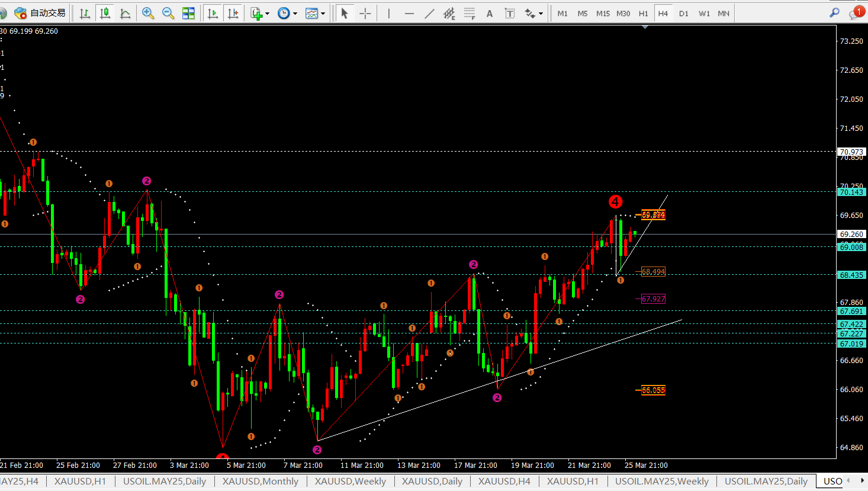Image resolution: width=868 pixels, height=491 pixels.
Task: Open the chart templates dropdown
Action: coord(315,13)
